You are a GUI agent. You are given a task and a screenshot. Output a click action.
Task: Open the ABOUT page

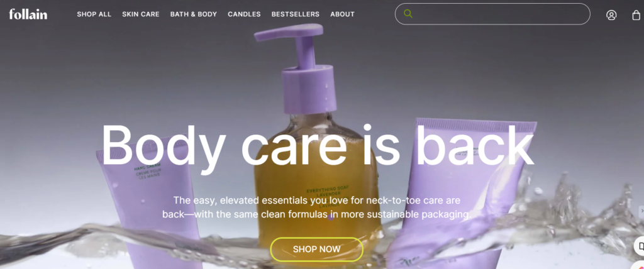pos(342,14)
